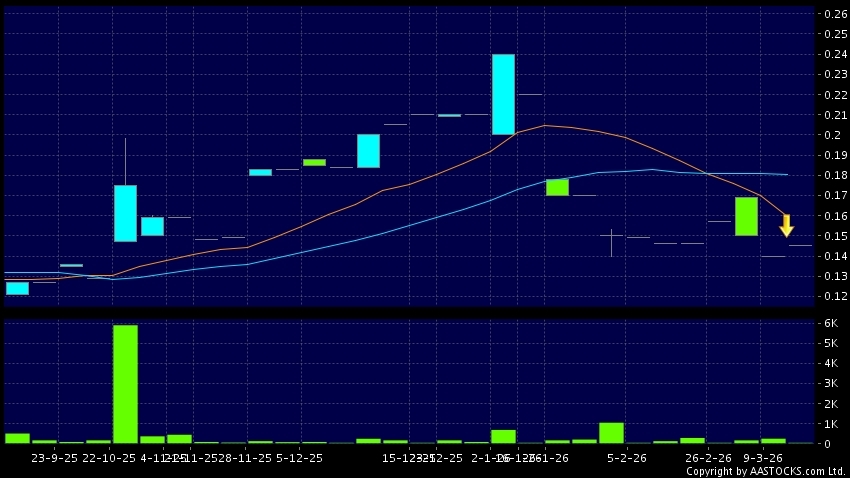Click the 0.26 price axis label
This screenshot has width=850, height=478.
pos(833,14)
